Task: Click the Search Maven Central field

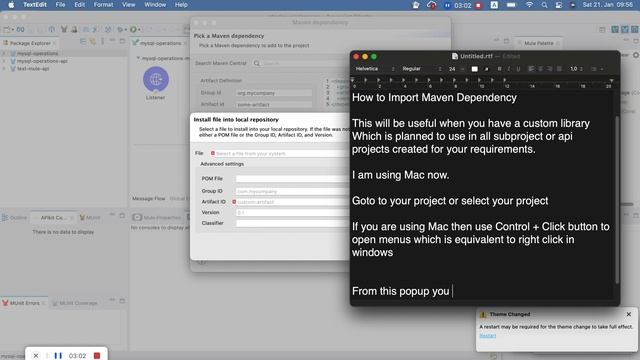Action: 300,63
